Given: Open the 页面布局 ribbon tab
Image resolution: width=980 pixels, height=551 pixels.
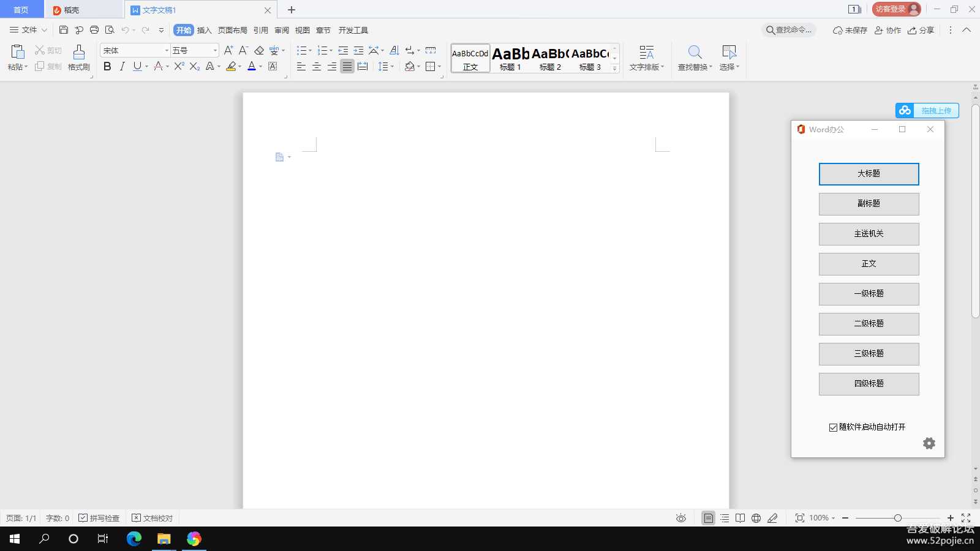Looking at the screenshot, I should pyautogui.click(x=232, y=30).
